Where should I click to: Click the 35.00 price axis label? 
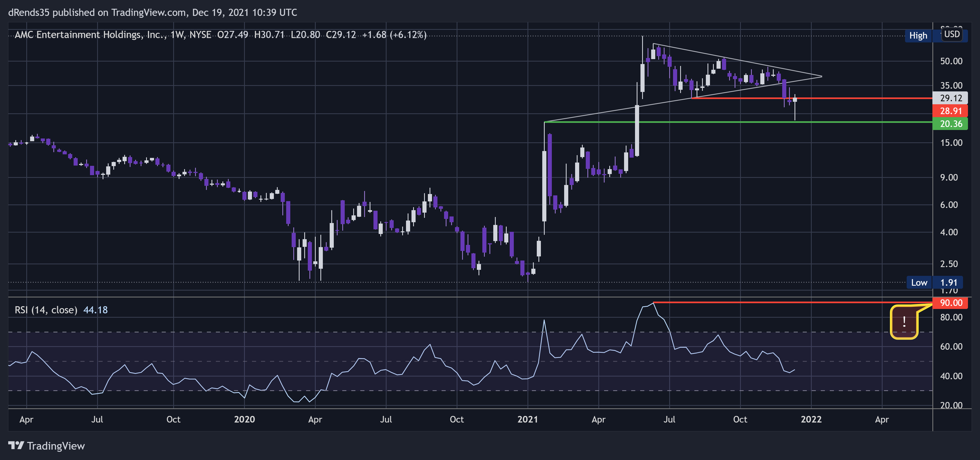(951, 85)
